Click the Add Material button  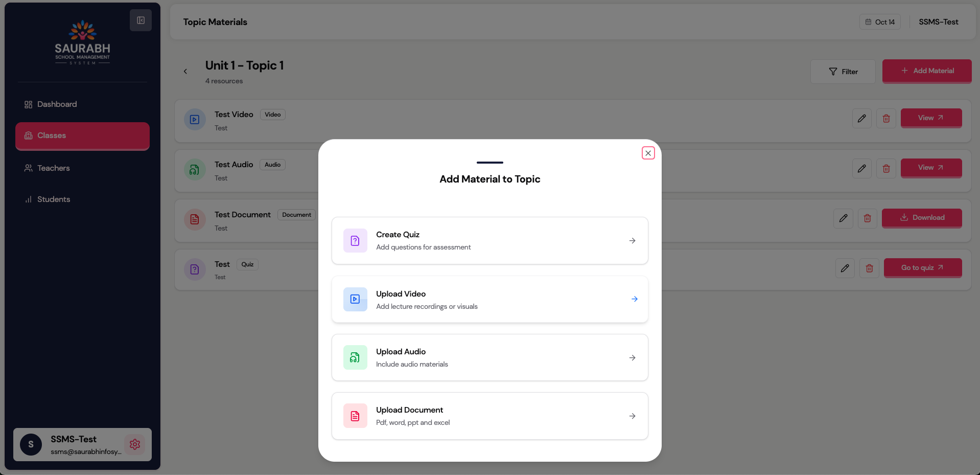tap(926, 71)
